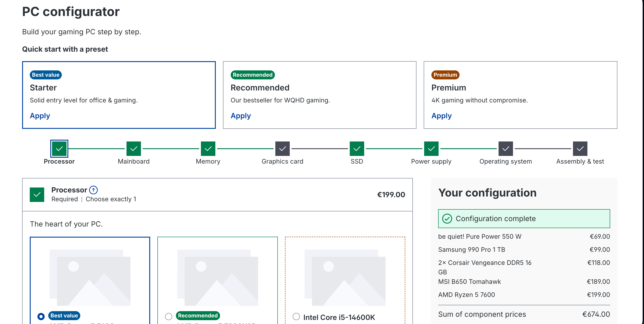
Task: Click the green Recommended preset badge
Action: pos(253,75)
